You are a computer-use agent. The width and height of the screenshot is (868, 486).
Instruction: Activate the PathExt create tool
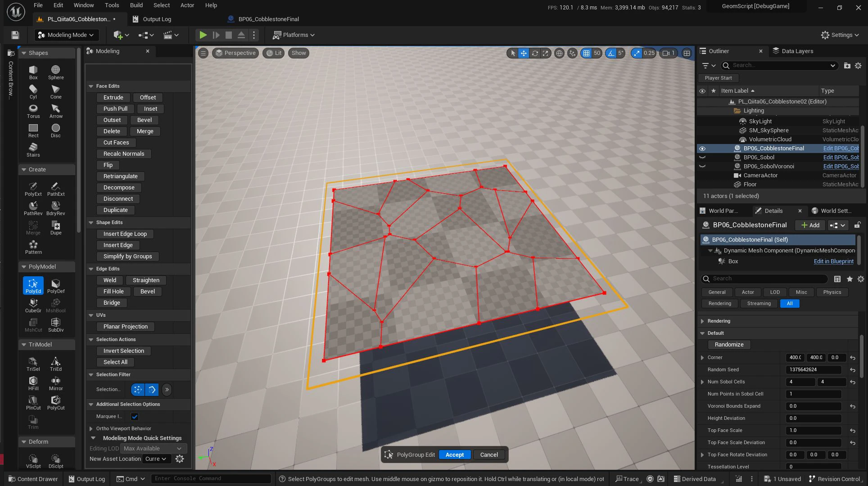(x=56, y=189)
